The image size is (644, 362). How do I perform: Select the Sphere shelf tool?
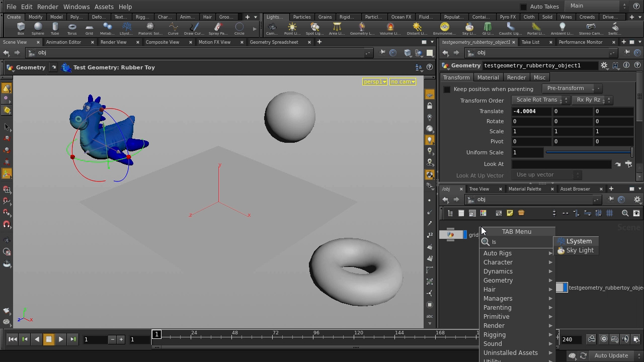(x=38, y=29)
